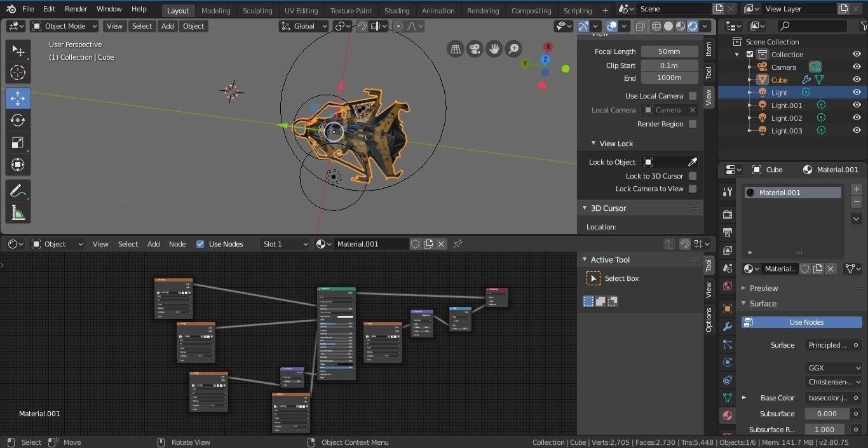868x448 pixels.
Task: Activate the Scale tool
Action: 18,142
